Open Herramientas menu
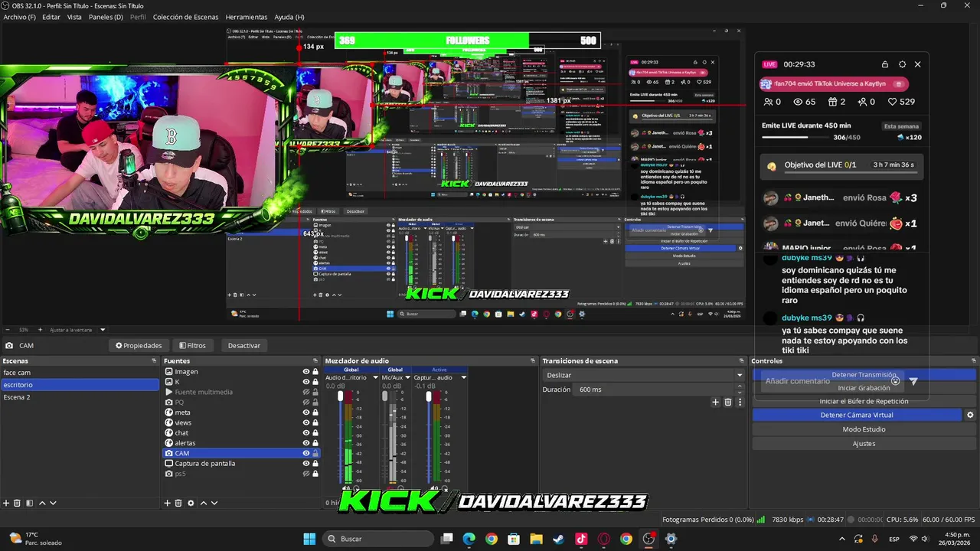The width and height of the screenshot is (980, 551). click(x=247, y=17)
